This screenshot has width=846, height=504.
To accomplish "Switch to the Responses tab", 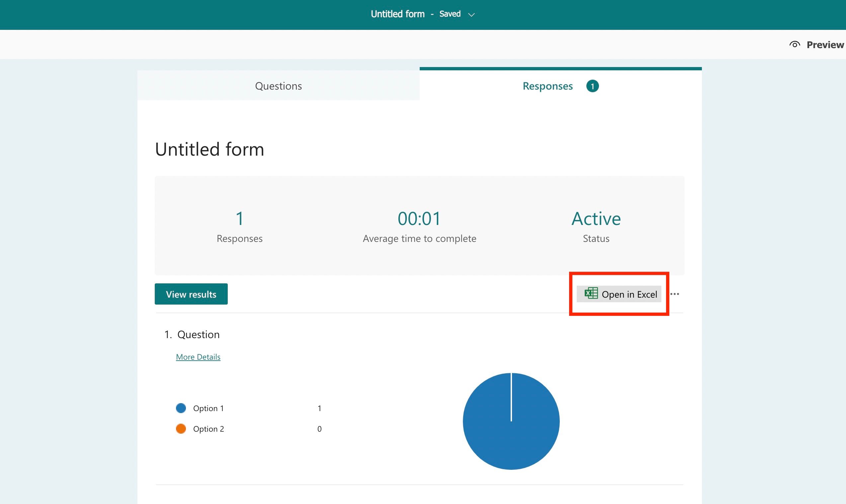I will click(547, 86).
